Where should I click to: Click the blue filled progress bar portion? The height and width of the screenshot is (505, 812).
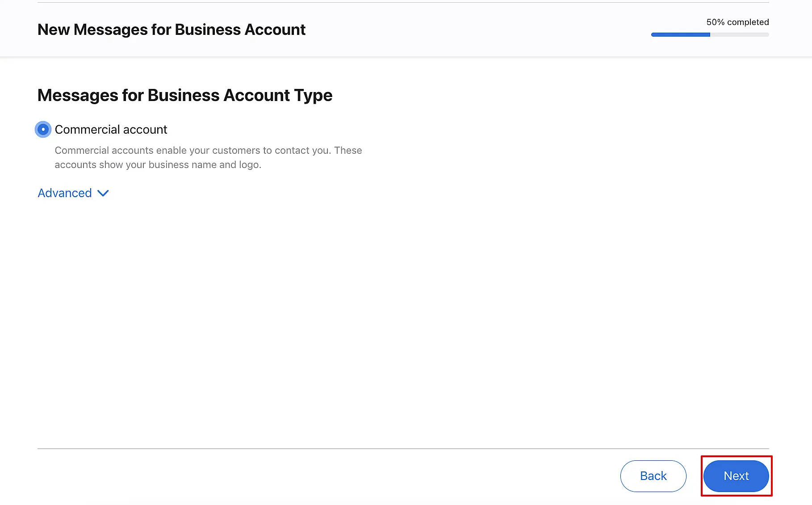coord(680,34)
